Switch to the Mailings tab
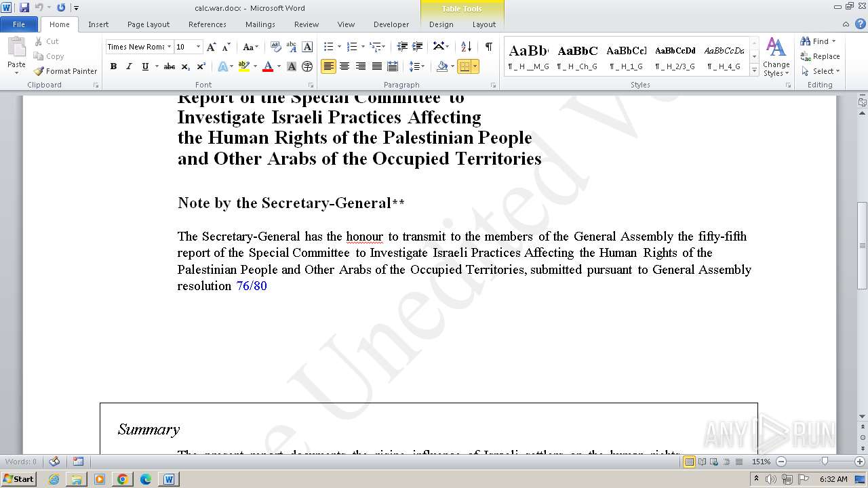The image size is (868, 488). point(260,24)
